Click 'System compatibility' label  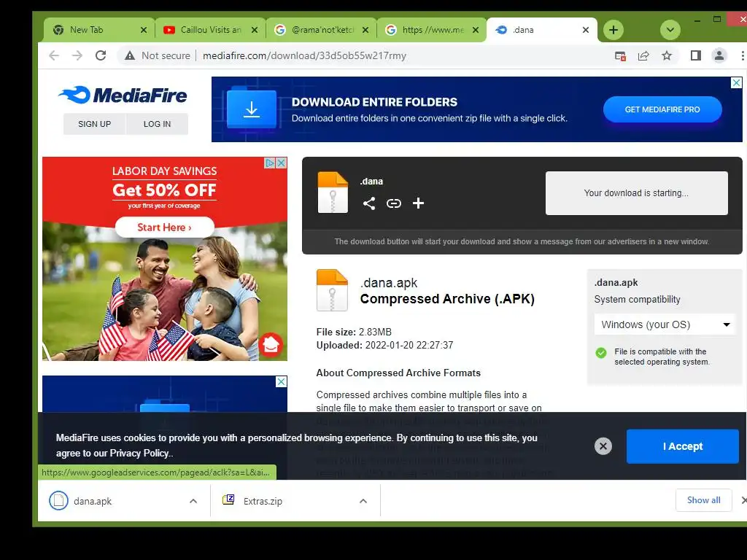click(637, 300)
